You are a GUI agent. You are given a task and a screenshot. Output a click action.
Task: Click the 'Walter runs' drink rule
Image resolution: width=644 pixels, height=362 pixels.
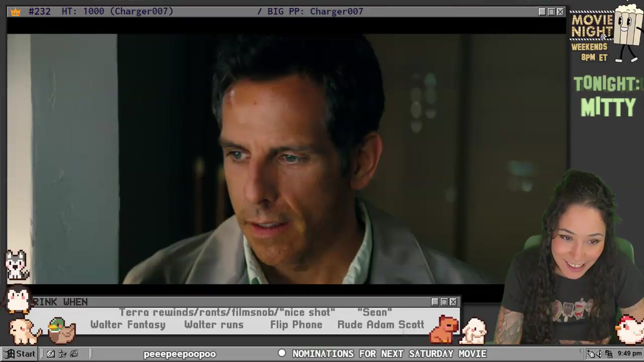click(x=214, y=324)
